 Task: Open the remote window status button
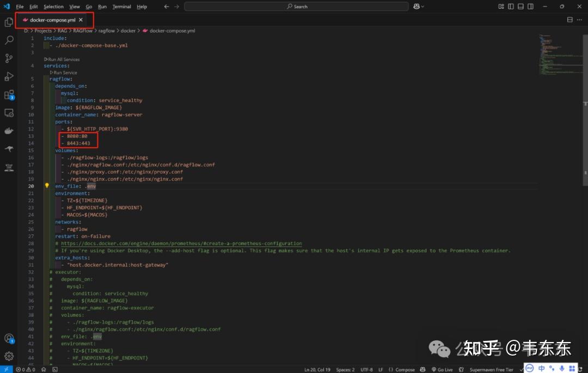click(6, 369)
